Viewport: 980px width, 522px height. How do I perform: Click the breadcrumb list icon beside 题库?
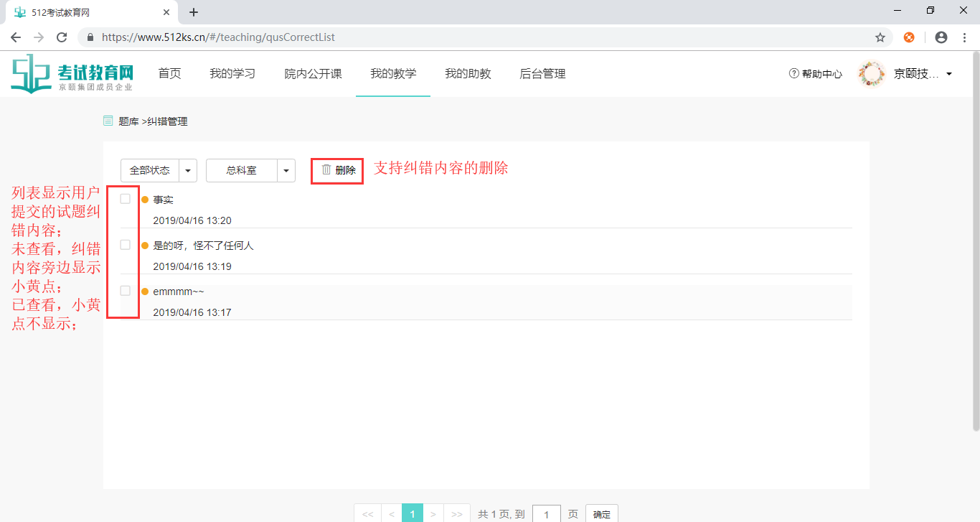108,121
